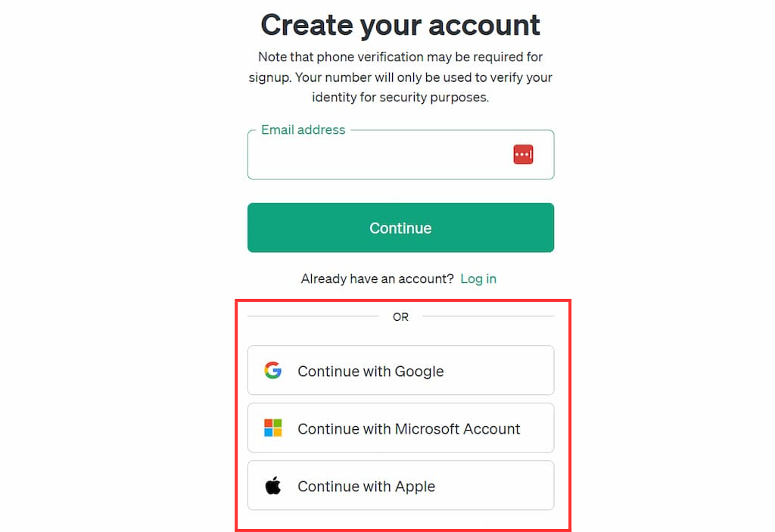This screenshot has width=775, height=532.
Task: Click the word 'Google' in button label
Action: click(x=419, y=372)
